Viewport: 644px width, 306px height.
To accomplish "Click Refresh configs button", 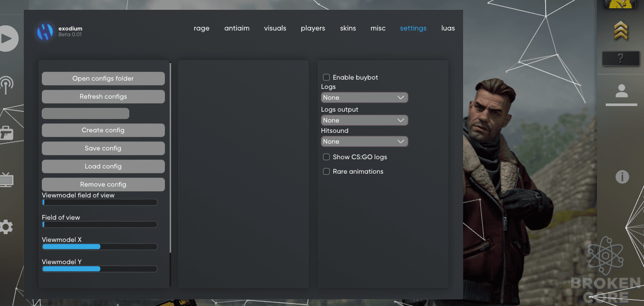I will click(103, 97).
